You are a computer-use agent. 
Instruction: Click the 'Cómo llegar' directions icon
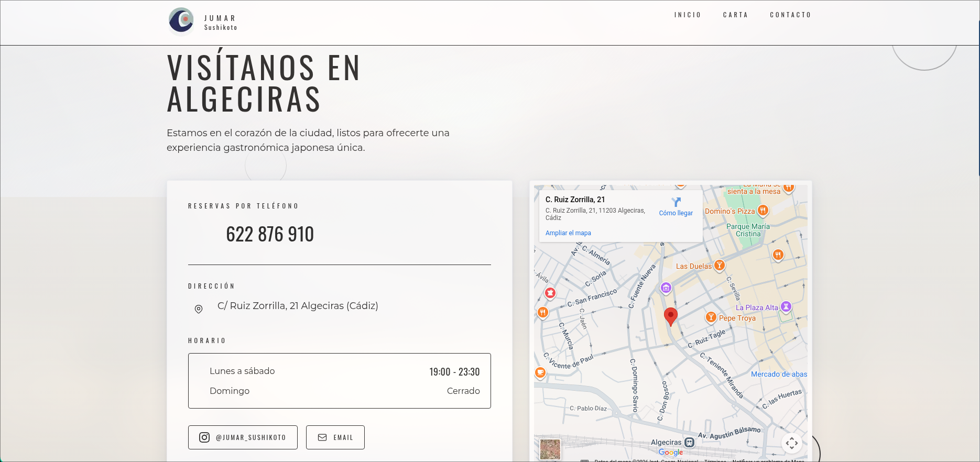(676, 202)
